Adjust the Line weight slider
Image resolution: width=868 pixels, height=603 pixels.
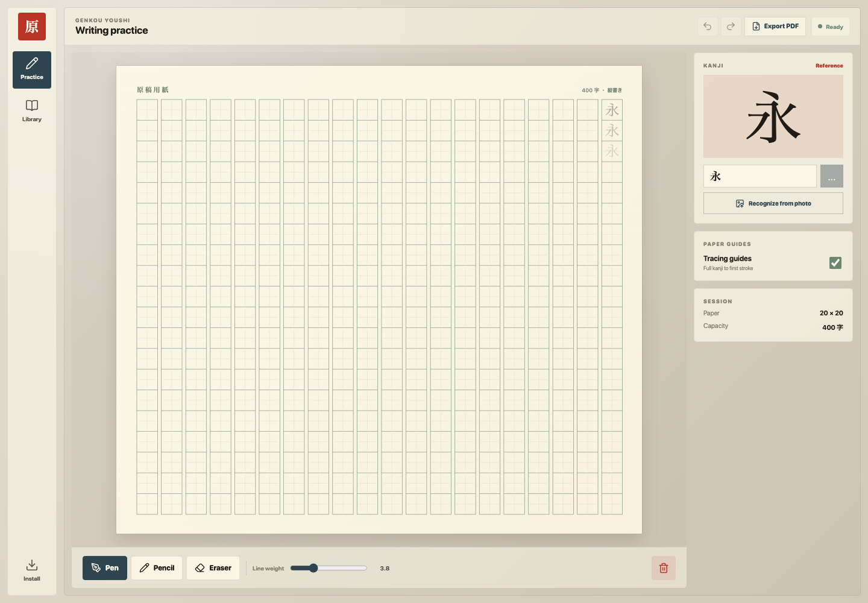click(x=329, y=568)
